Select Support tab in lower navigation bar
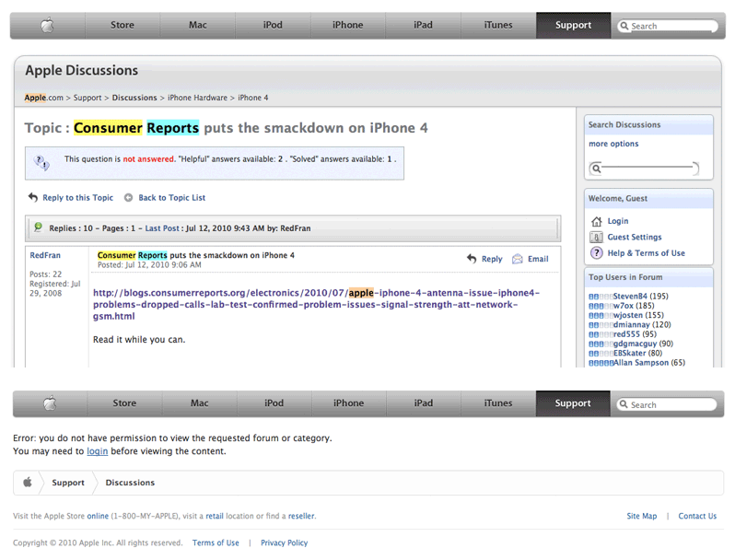This screenshot has width=735, height=560. (573, 403)
